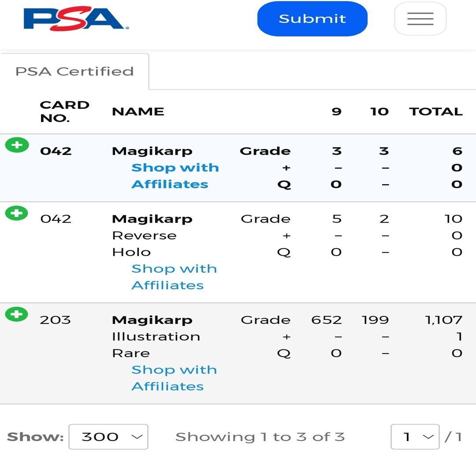Sort by the grade 10 column header
The width and height of the screenshot is (476, 476).
379,112
